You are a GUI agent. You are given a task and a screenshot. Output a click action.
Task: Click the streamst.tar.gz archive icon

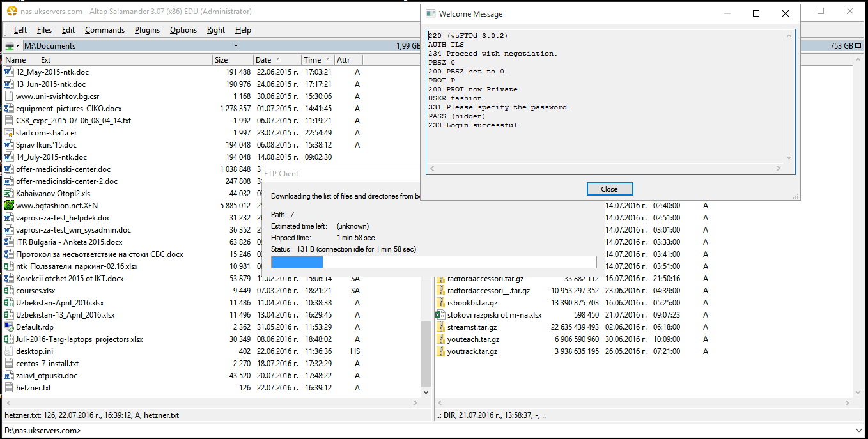click(x=440, y=327)
